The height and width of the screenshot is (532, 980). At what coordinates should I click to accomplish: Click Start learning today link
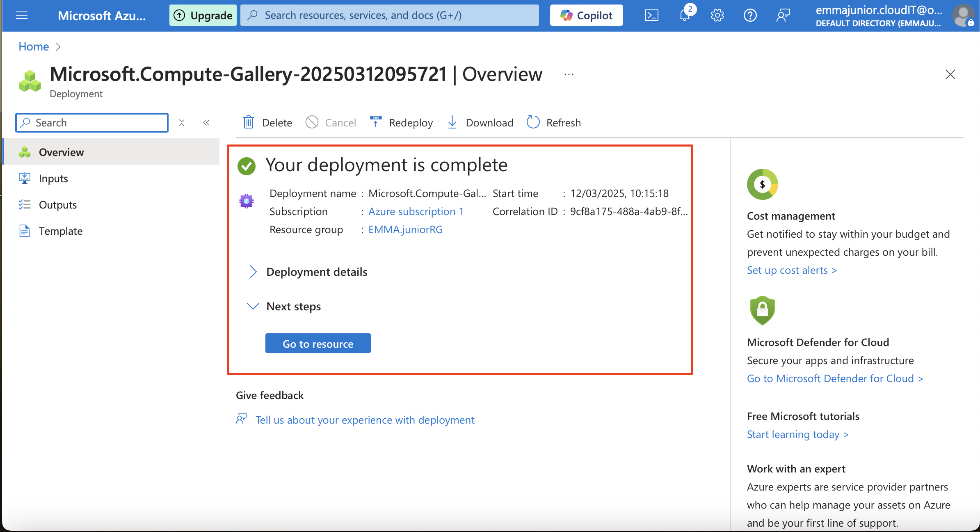pyautogui.click(x=797, y=434)
